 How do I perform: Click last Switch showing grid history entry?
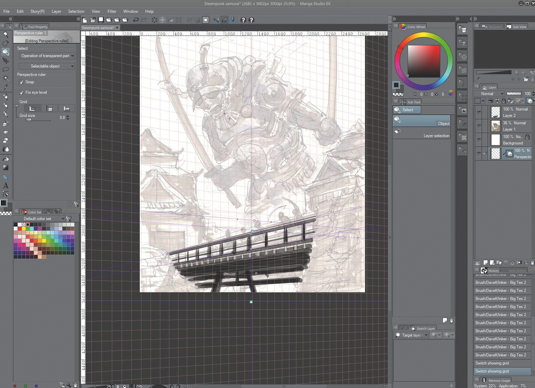pos(502,371)
